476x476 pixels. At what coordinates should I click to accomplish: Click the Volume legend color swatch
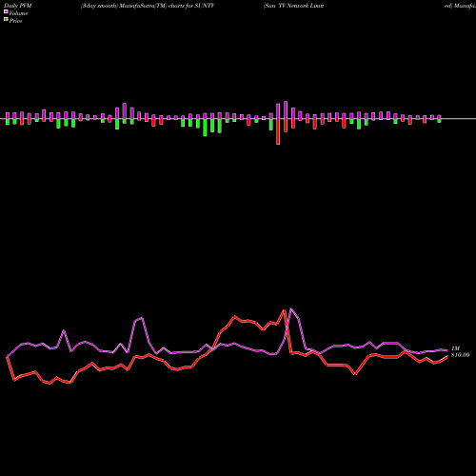[x=6, y=11]
